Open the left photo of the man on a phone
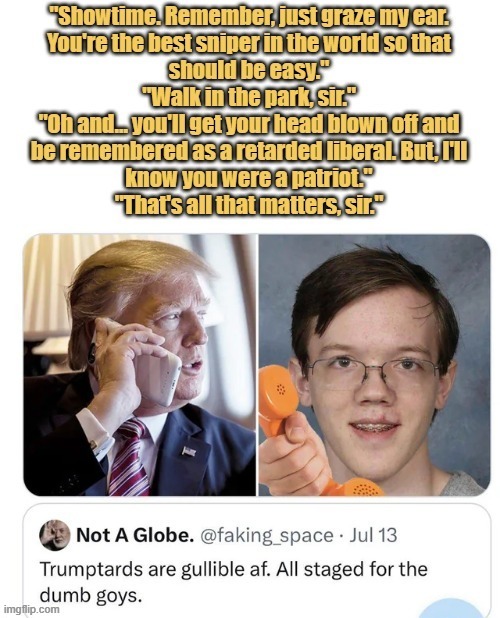 click(x=140, y=365)
